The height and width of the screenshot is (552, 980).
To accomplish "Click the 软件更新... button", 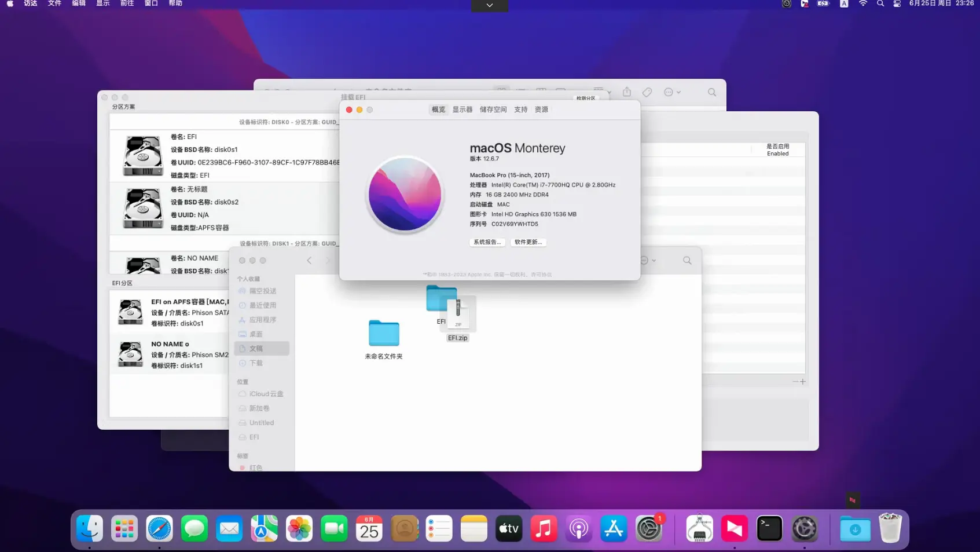I will [x=528, y=242].
